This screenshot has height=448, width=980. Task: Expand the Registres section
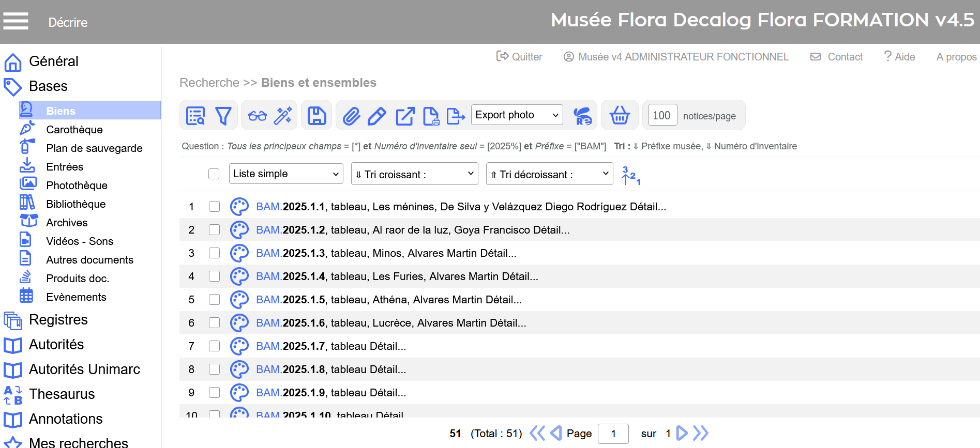[x=58, y=320]
